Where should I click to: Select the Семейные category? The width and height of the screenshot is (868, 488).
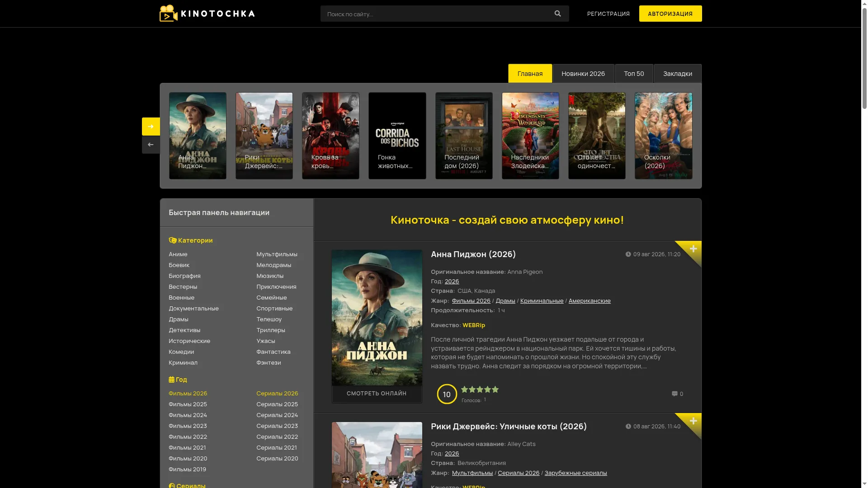(x=272, y=297)
